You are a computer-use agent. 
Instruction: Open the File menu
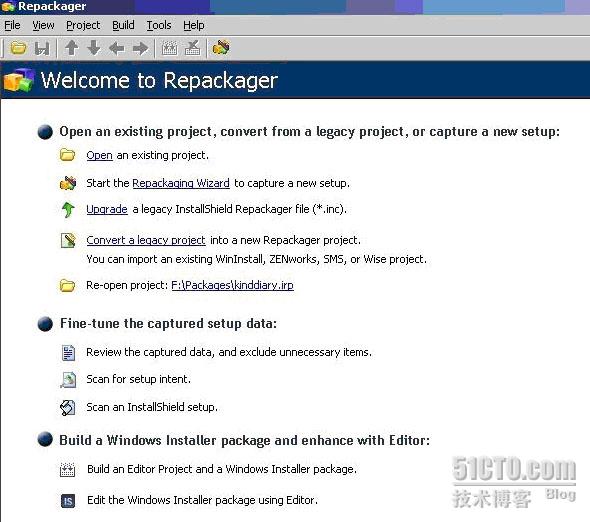click(12, 25)
